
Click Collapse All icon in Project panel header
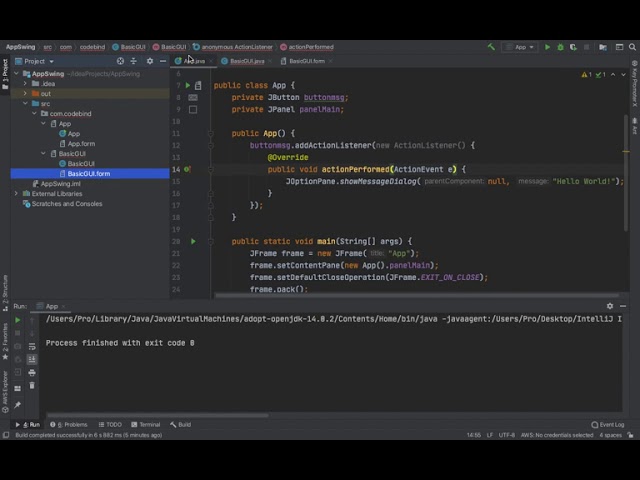click(x=133, y=61)
